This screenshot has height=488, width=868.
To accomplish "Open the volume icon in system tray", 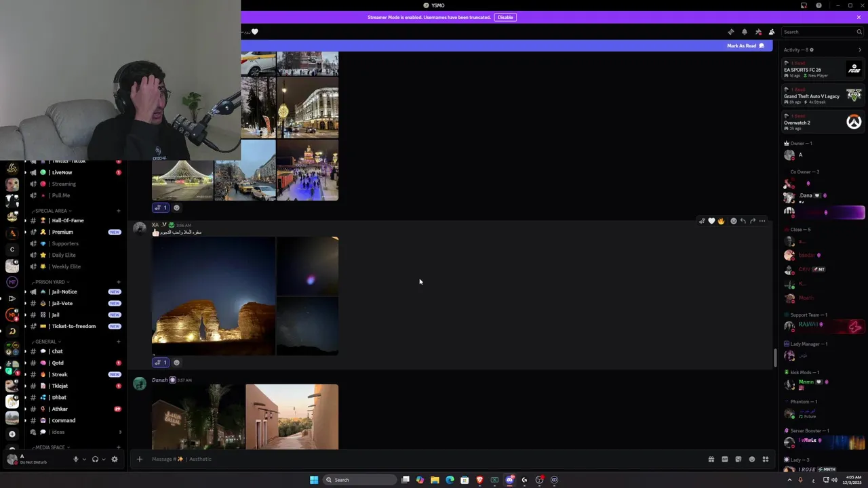I will (834, 480).
